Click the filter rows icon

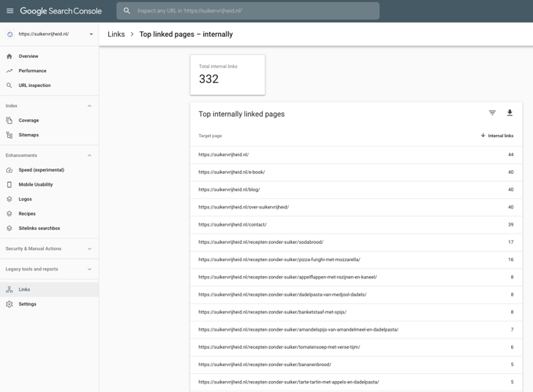(x=492, y=113)
